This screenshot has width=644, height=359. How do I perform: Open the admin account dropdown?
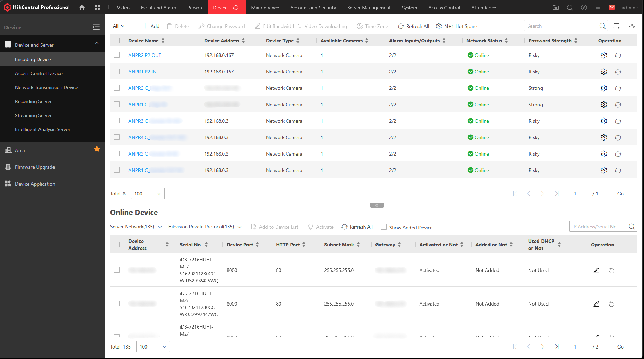[630, 8]
